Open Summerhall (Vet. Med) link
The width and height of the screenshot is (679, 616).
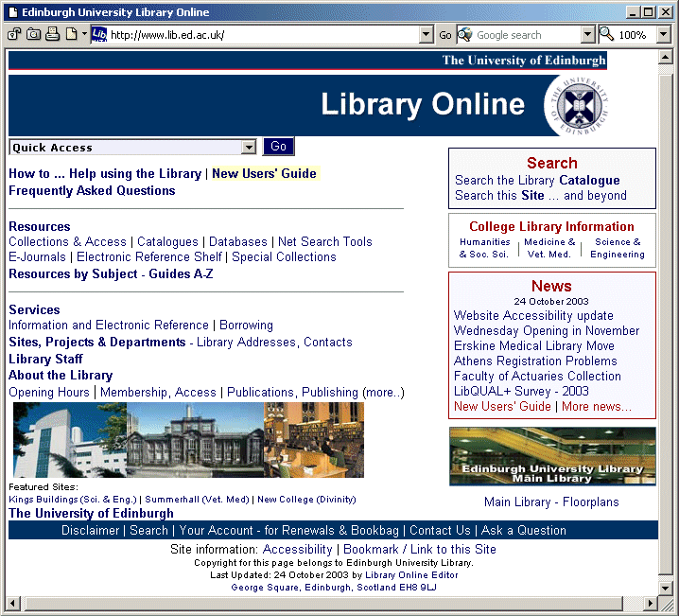click(197, 500)
